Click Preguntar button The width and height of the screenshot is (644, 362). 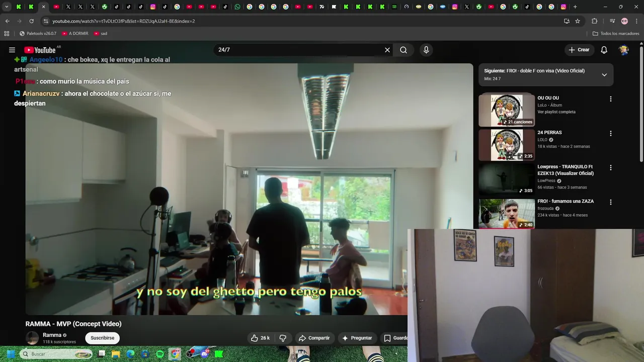[x=357, y=338]
